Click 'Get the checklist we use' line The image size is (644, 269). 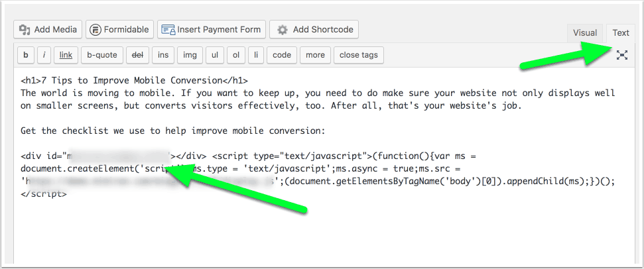coord(173,131)
